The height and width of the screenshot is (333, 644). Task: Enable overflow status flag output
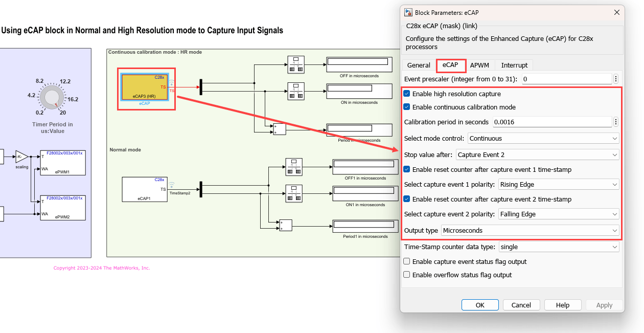point(407,275)
